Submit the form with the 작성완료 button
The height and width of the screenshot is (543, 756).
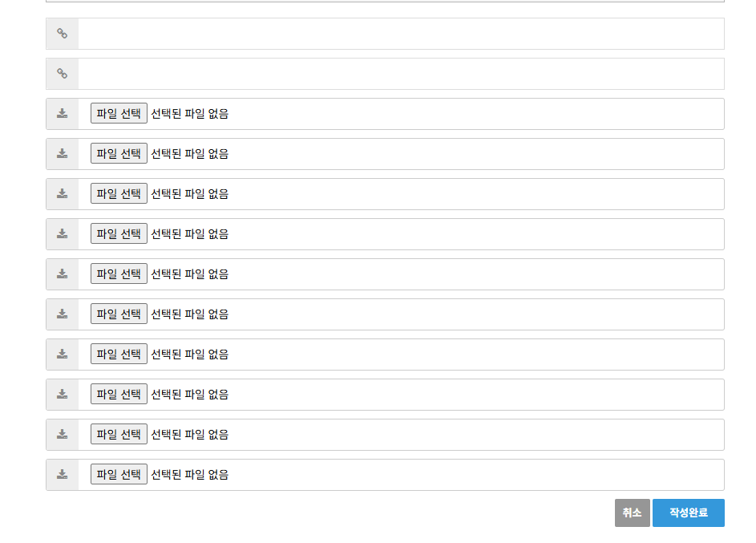(x=688, y=513)
